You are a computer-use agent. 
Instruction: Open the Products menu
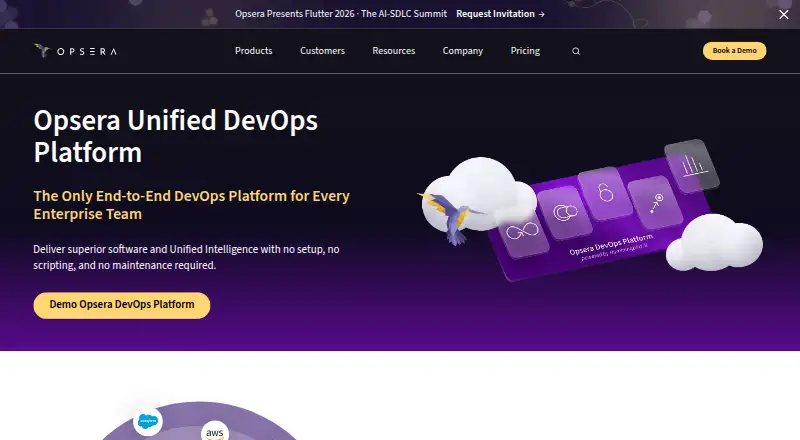tap(254, 51)
